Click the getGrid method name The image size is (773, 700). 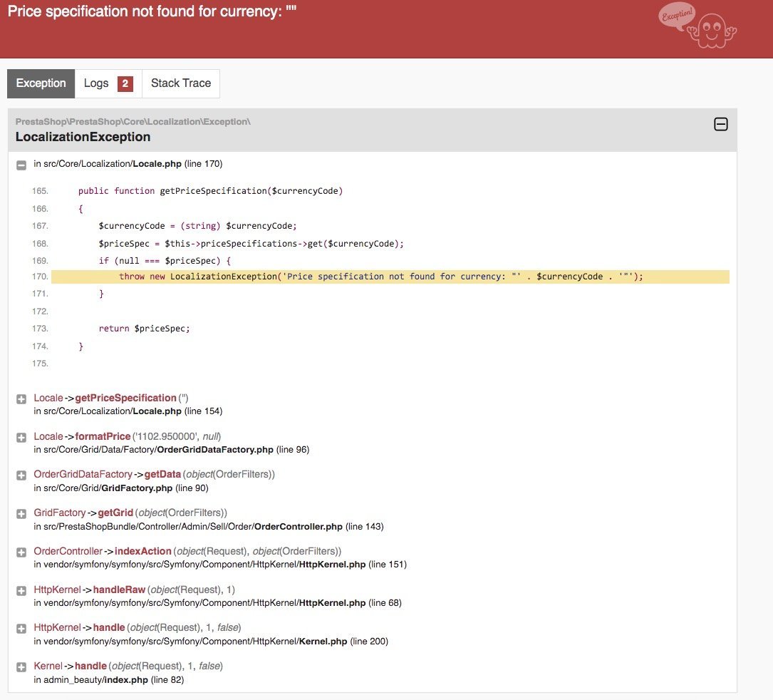click(115, 513)
